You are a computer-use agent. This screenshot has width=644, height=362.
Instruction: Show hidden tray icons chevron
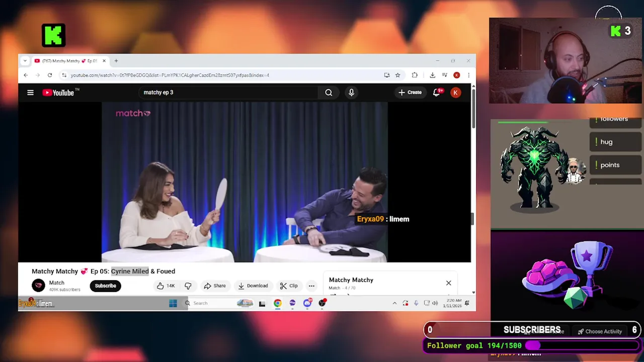tap(394, 303)
